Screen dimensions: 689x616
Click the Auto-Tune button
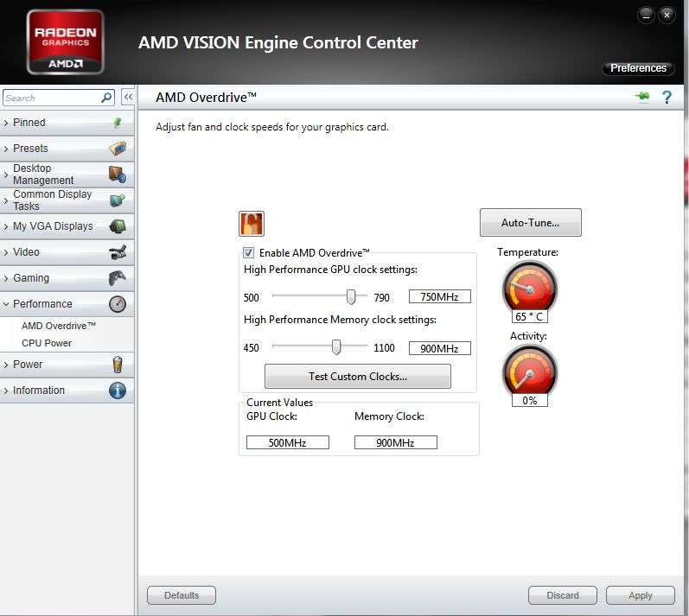531,223
